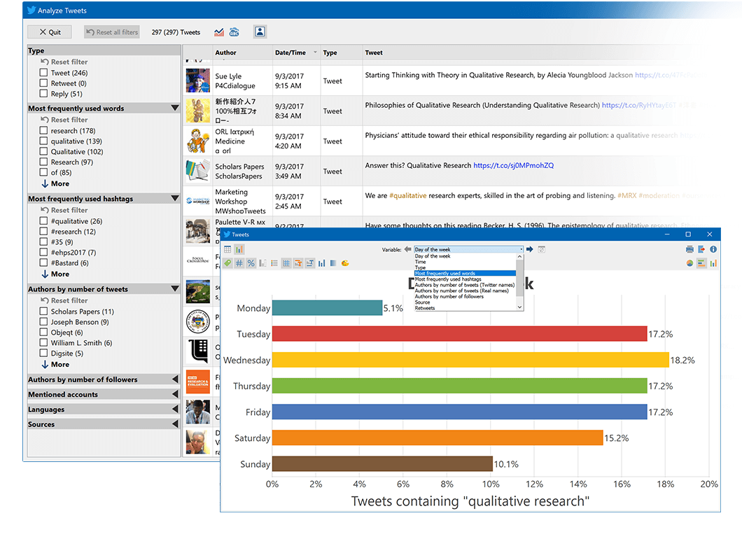Open the word cloud icon in Analyze Tweets
This screenshot has height=560, width=742.
click(234, 32)
